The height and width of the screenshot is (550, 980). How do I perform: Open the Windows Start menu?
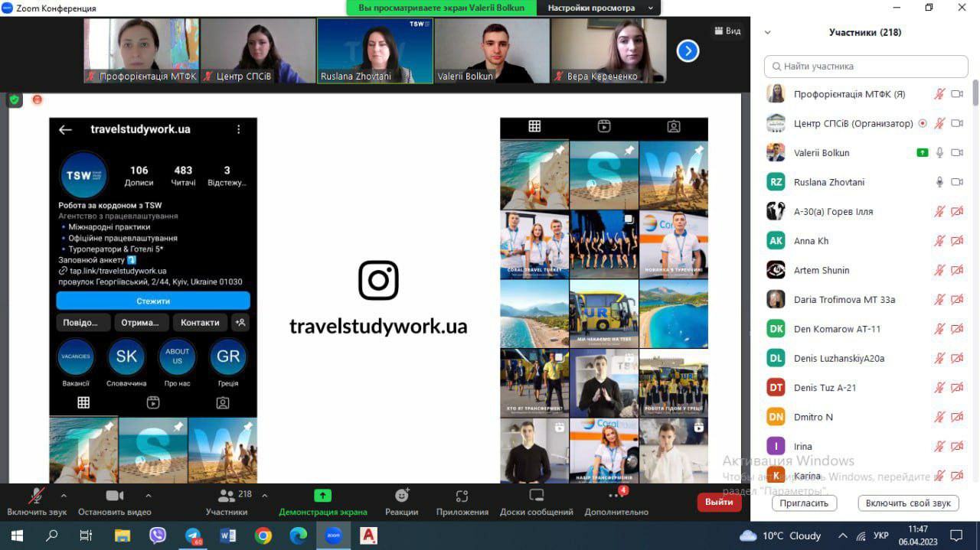coord(17,535)
